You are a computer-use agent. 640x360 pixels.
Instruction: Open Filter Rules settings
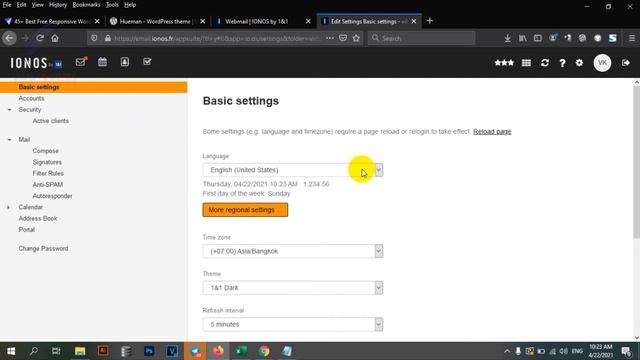[x=48, y=173]
